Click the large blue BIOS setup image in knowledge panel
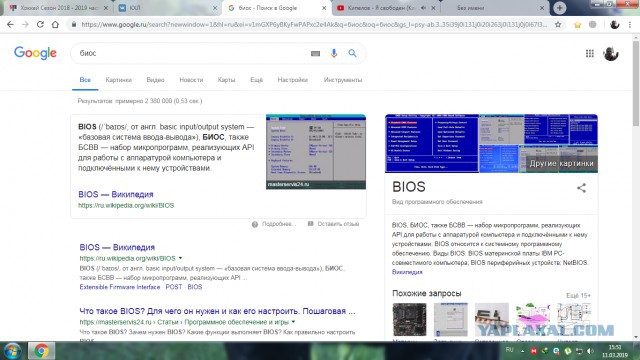 [x=432, y=143]
